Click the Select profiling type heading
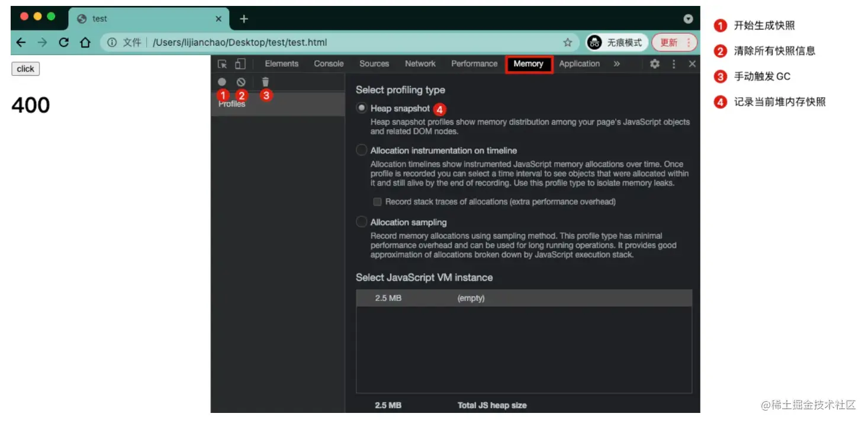 [x=400, y=90]
